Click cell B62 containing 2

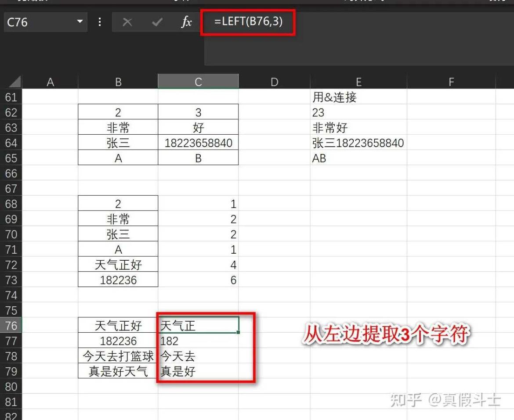pos(118,112)
